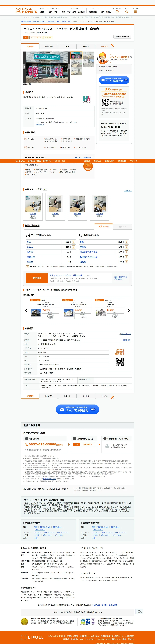The height and width of the screenshot is (644, 155).
Task: Open 流山おおたかの森駅 station link
Action: (89, 252)
